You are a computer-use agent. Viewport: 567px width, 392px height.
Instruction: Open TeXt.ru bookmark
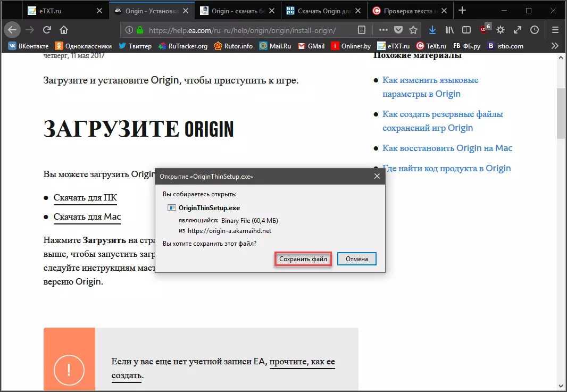[x=431, y=46]
